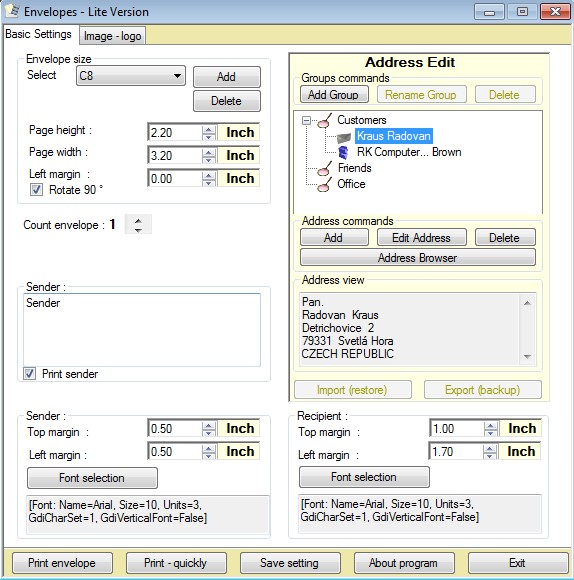Image resolution: width=574 pixels, height=580 pixels.
Task: Click the Office group icon
Action: (325, 185)
